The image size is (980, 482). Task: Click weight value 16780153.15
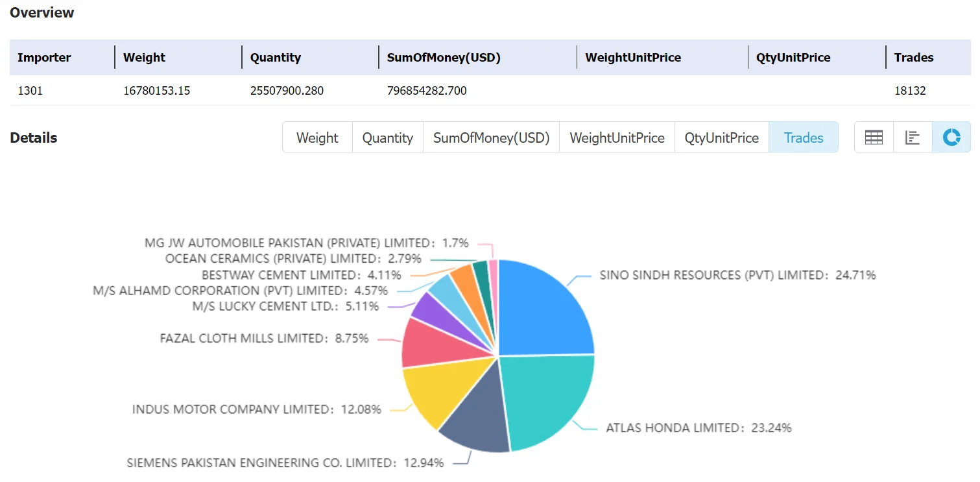click(x=156, y=91)
